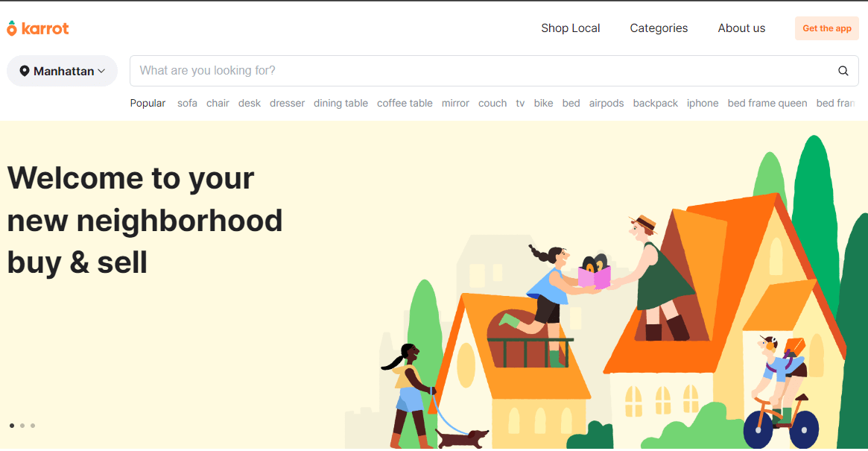Select the 'airpods' popular search link

pos(606,103)
